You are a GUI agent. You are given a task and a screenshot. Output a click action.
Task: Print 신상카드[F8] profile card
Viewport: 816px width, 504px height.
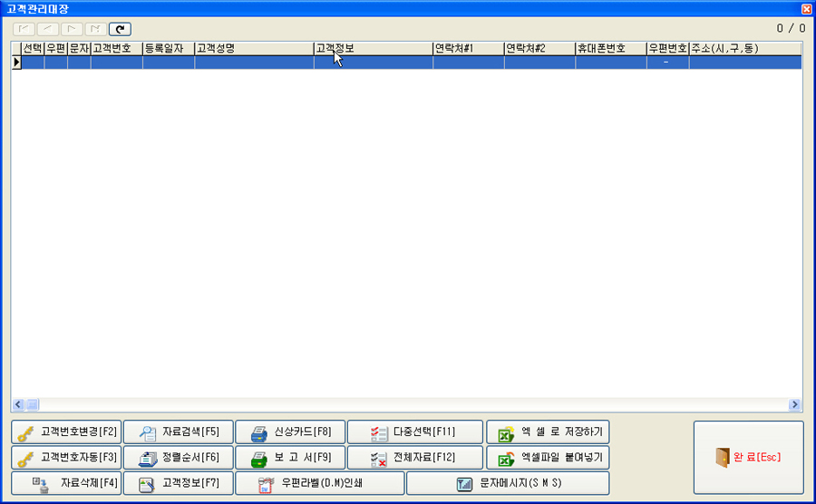pos(290,431)
